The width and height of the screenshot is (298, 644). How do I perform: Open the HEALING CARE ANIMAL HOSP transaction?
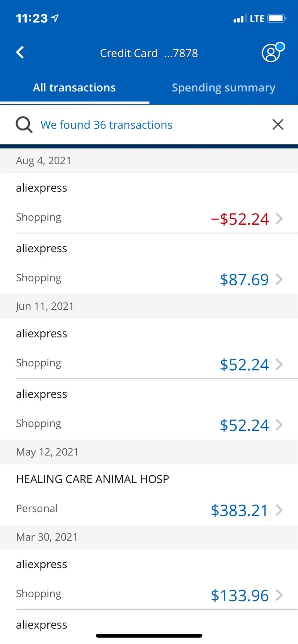click(x=93, y=479)
